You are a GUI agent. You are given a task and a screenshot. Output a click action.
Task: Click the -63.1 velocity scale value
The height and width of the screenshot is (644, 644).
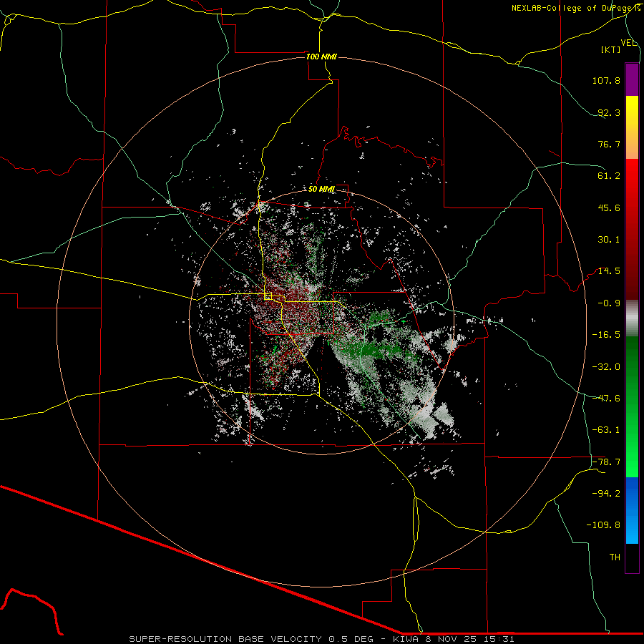[x=606, y=430]
